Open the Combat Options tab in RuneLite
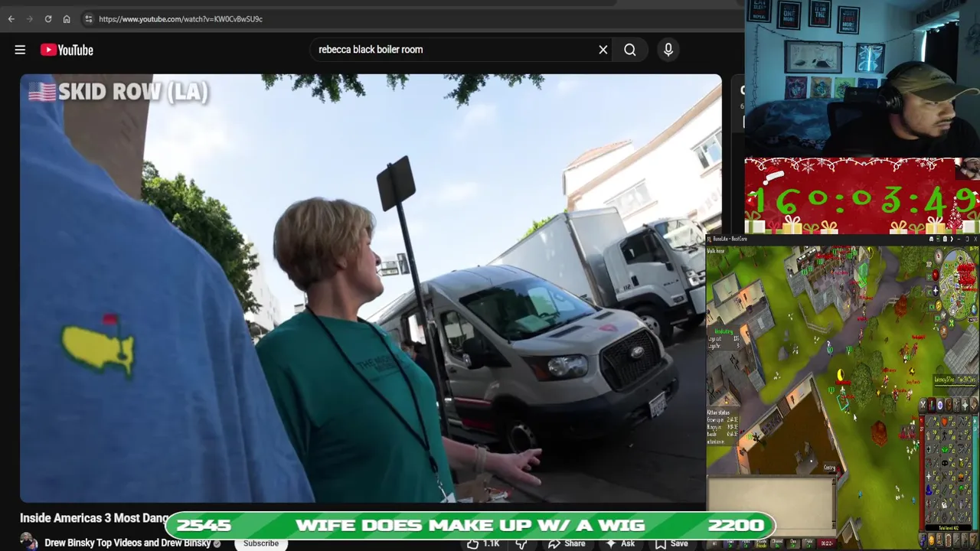 pyautogui.click(x=923, y=404)
